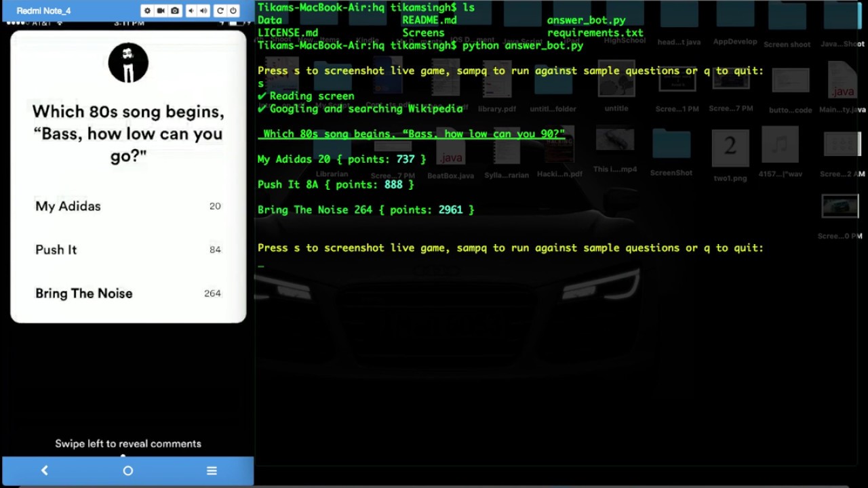The height and width of the screenshot is (488, 868).
Task: Choose the My Adidas answer
Action: (128, 206)
